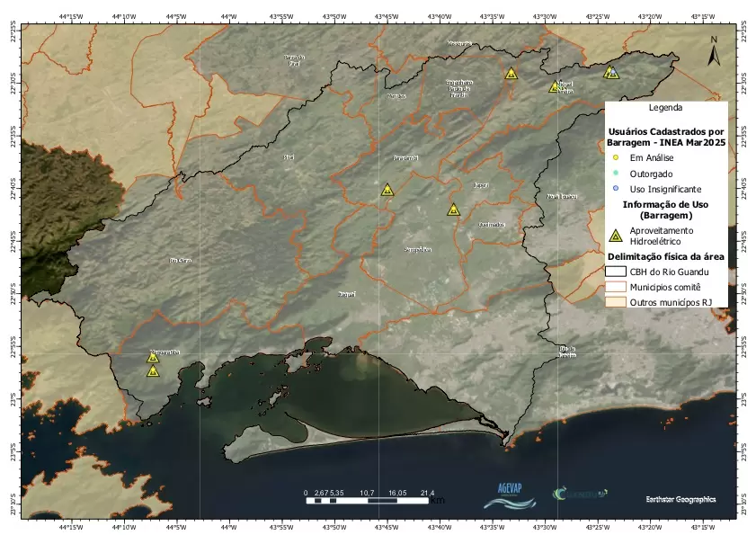Click the Seropédica municipality label

[x=418, y=249]
